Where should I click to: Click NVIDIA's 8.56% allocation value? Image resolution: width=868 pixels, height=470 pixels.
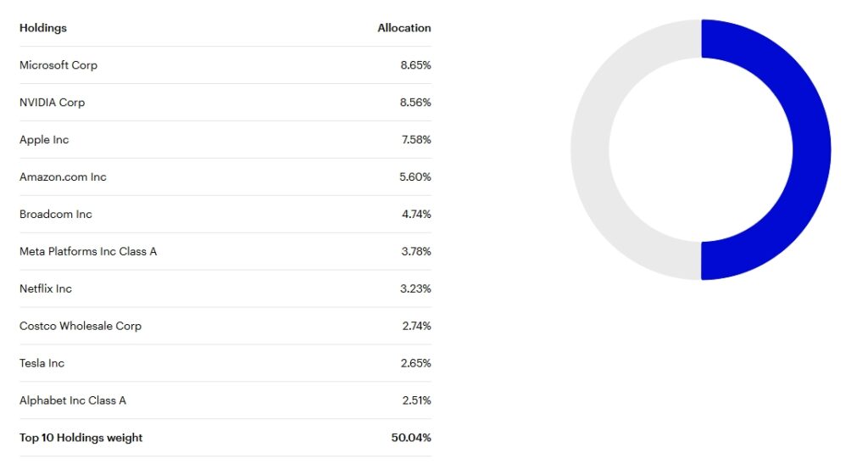[x=415, y=102]
